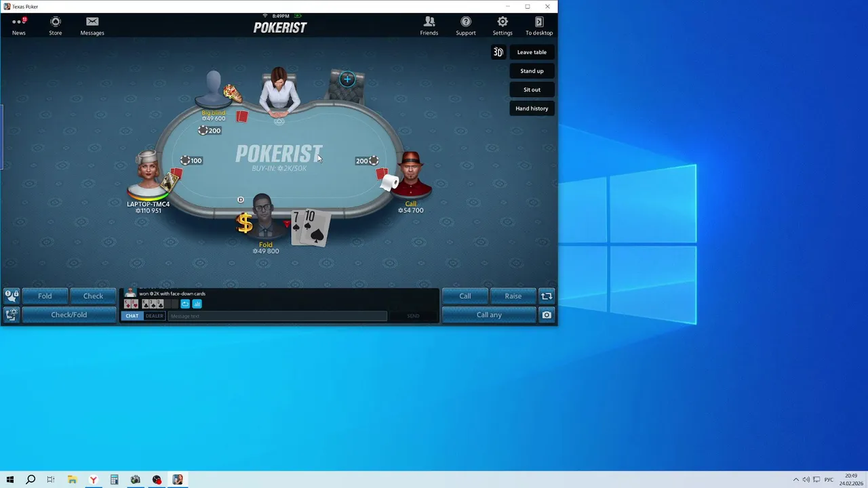This screenshot has height=488, width=868.
Task: Select the Raise pre-action
Action: coord(513,296)
